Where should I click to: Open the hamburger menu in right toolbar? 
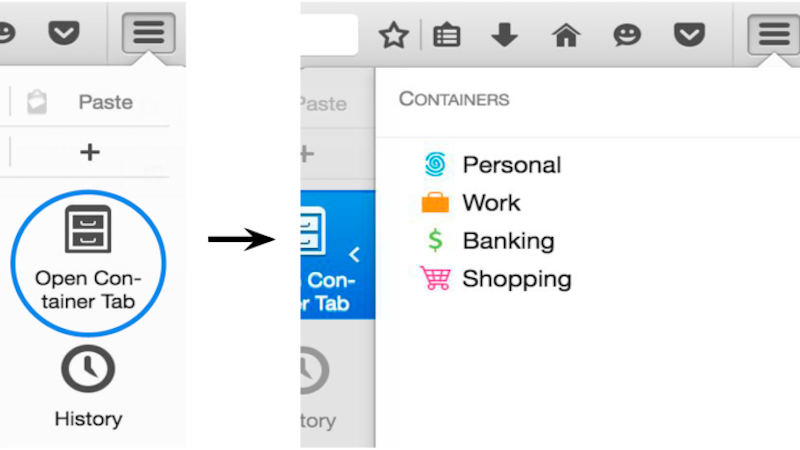click(773, 34)
